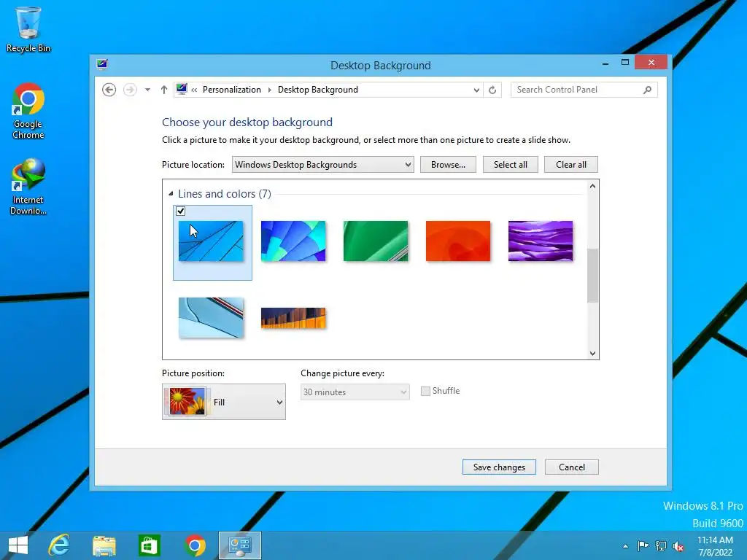
Task: Click the wallpaper list scroll down arrow
Action: point(592,354)
